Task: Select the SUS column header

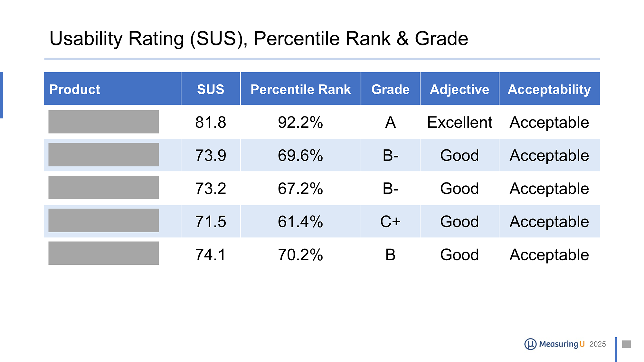Action: 211,89
